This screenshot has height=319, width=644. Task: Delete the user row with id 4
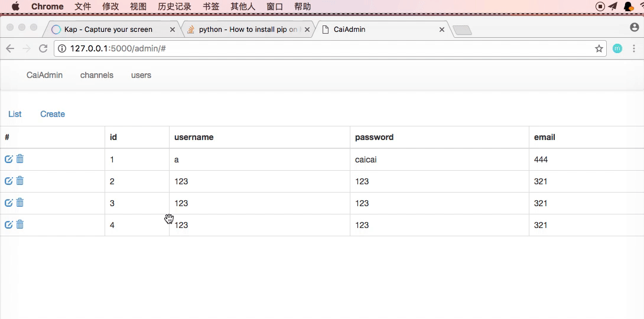pos(19,224)
